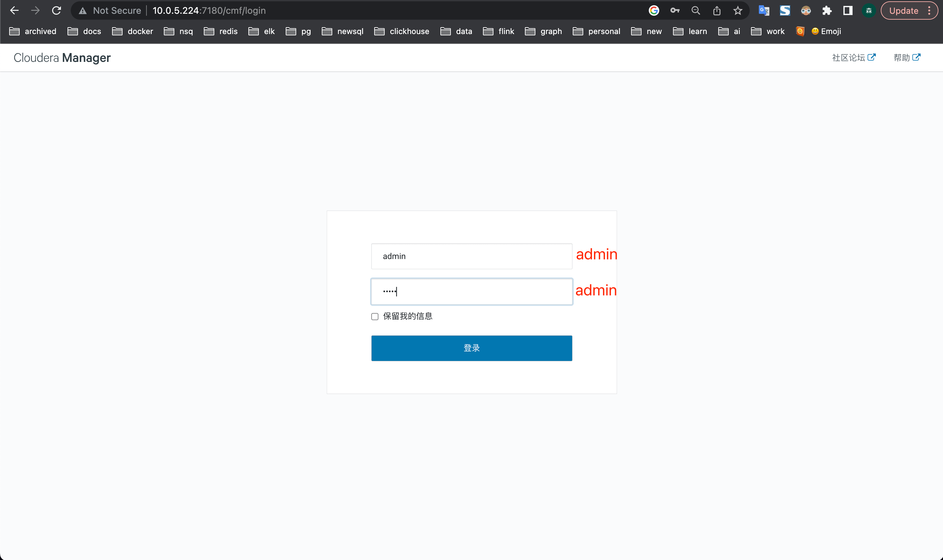Click the username field containing admin
Viewport: 943px width, 560px height.
pyautogui.click(x=471, y=256)
